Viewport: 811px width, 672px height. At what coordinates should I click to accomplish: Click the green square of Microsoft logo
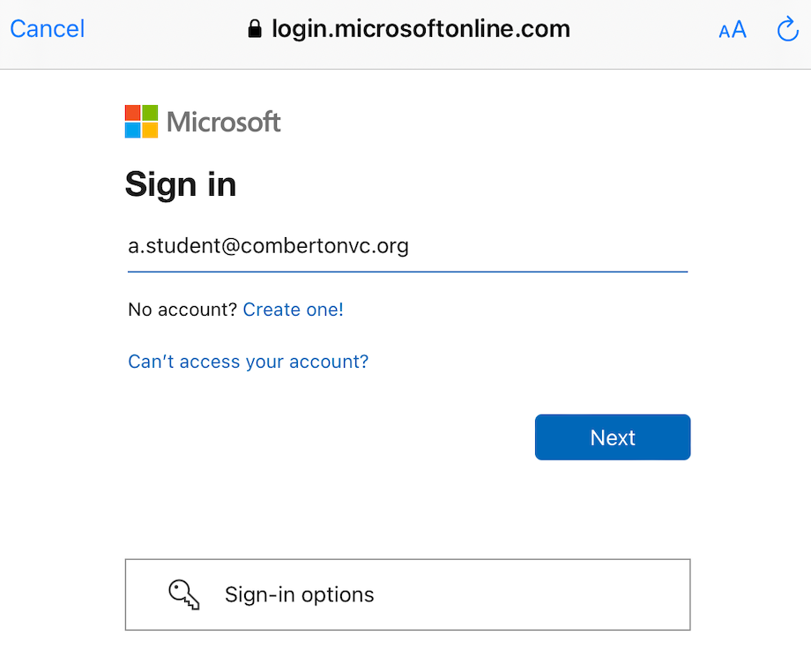[150, 113]
